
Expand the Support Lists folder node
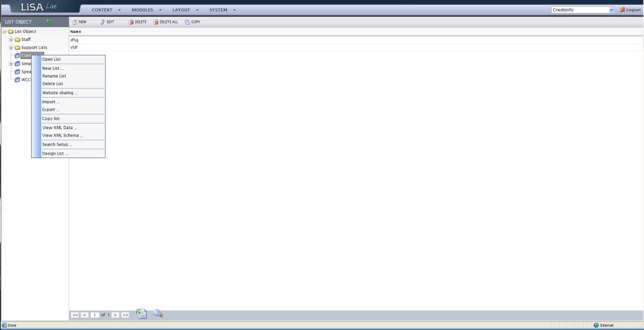10,47
